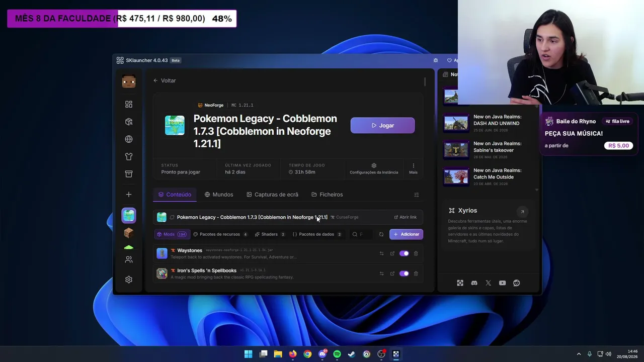Open the X (Twitter) footer icon
This screenshot has width=644, height=362.
[x=488, y=283]
